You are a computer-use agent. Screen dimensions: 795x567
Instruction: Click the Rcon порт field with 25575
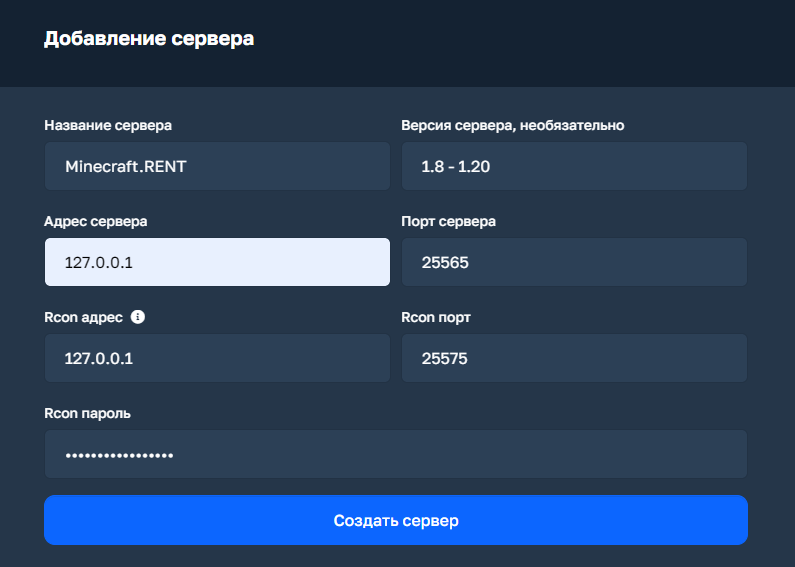pyautogui.click(x=574, y=358)
